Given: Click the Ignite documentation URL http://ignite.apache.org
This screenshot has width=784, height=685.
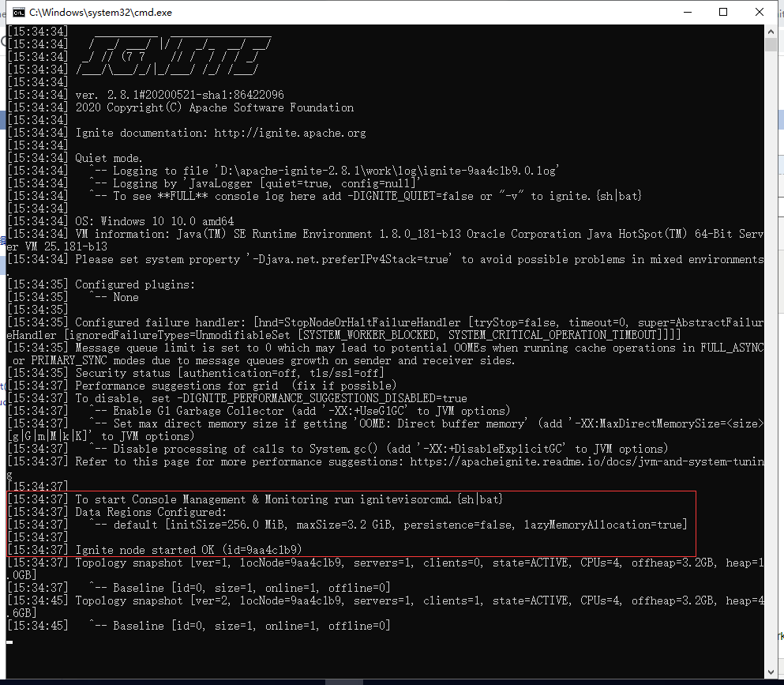Looking at the screenshot, I should [x=290, y=133].
